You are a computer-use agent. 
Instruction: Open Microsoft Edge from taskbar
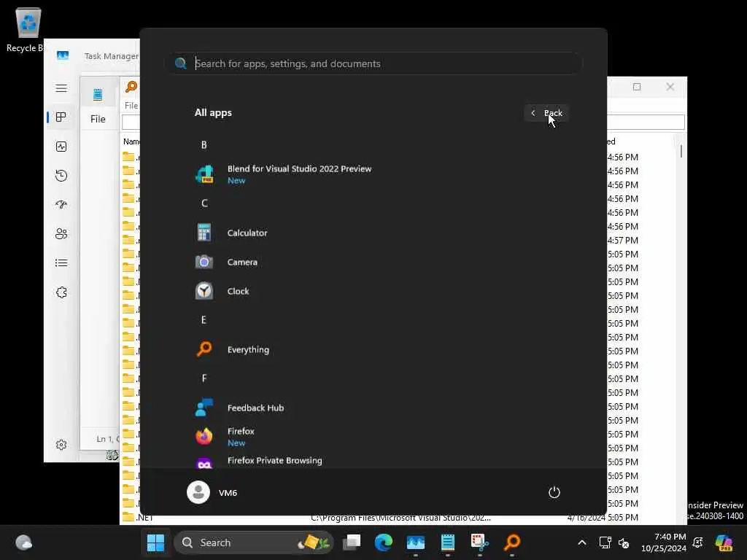(384, 542)
